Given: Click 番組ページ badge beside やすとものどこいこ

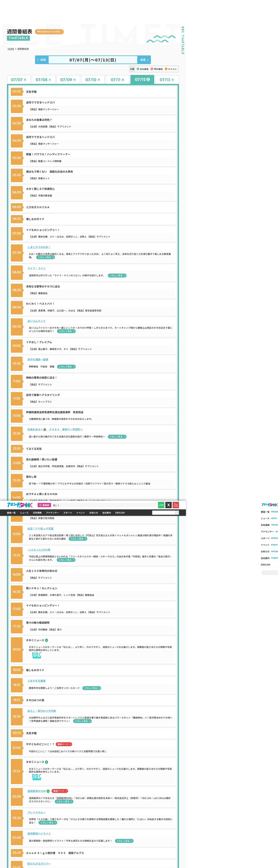Looking at the screenshot, I should 63,744.
